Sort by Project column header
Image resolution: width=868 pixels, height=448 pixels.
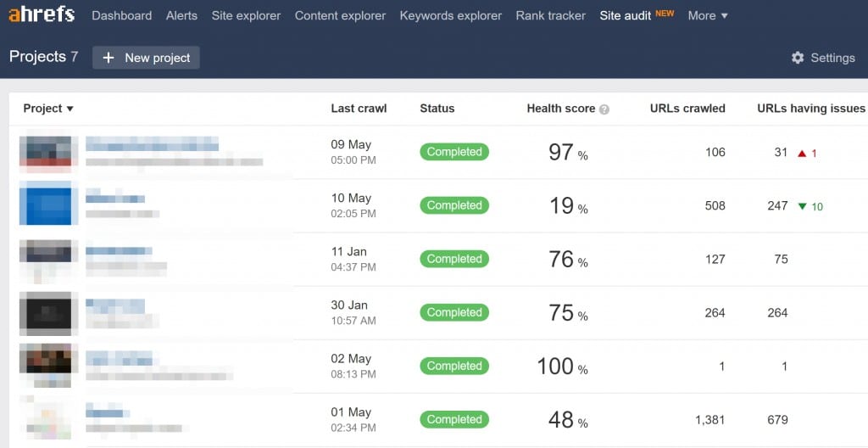[48, 109]
